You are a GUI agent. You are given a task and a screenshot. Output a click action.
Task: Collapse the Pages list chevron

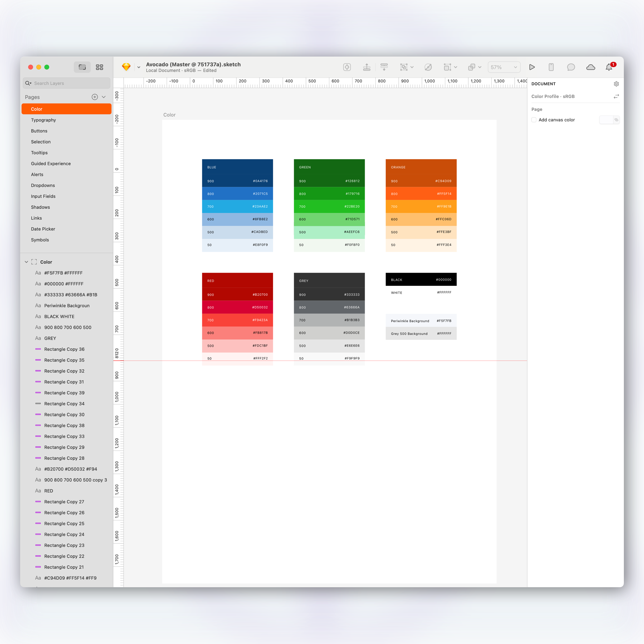(x=104, y=97)
